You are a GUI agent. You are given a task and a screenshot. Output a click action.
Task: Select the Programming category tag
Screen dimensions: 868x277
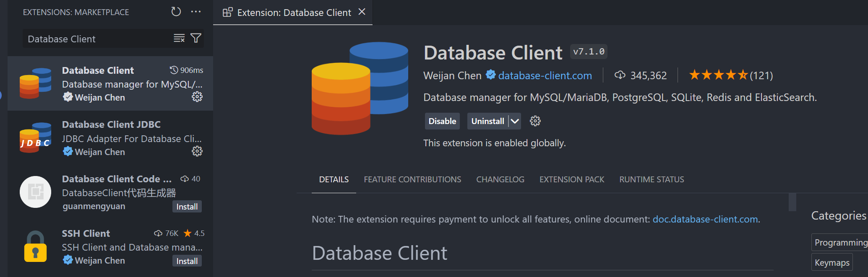[x=840, y=242]
